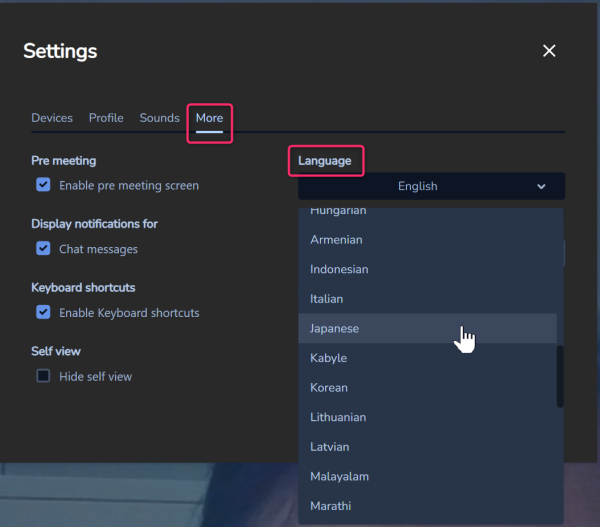Click the language list scrollbar thumb
The image size is (600, 527).
click(x=560, y=376)
